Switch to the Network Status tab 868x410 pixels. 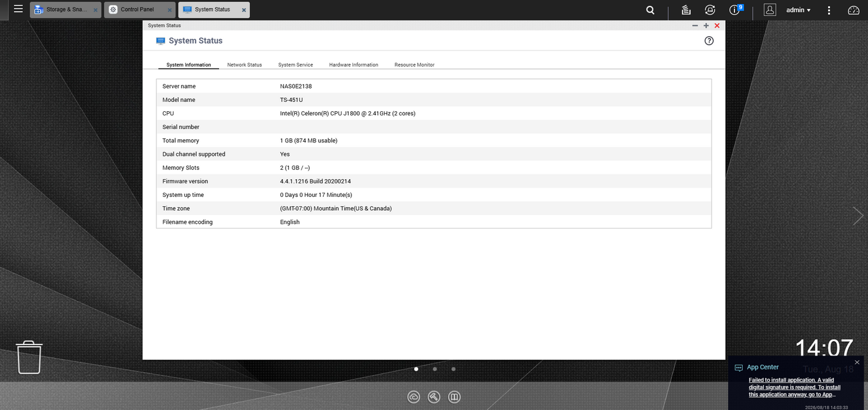coord(244,64)
